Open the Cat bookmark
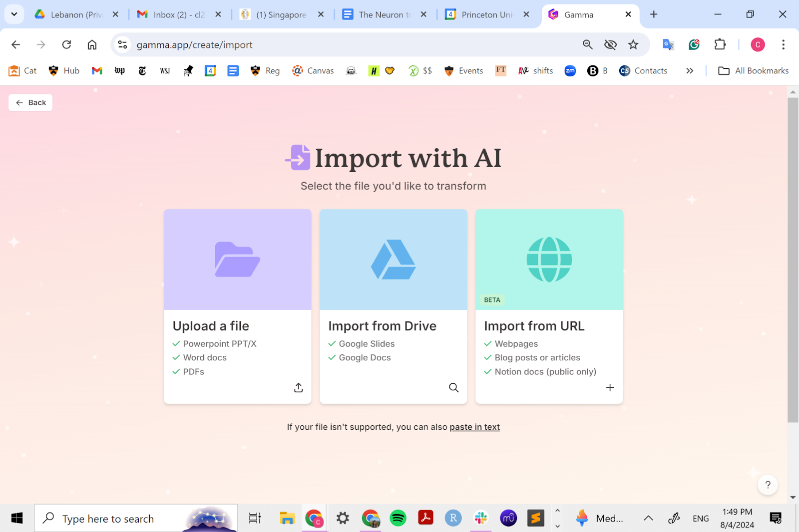The image size is (799, 532). [22, 71]
